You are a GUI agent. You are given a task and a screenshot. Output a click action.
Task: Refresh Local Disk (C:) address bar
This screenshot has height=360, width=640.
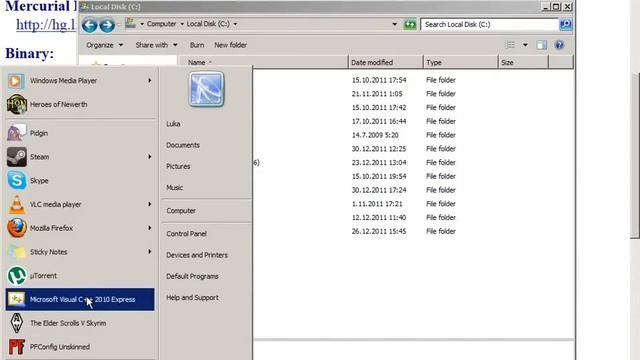tap(410, 24)
